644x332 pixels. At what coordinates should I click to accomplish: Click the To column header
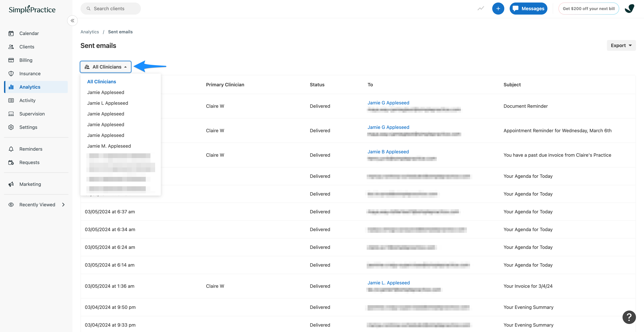point(370,85)
